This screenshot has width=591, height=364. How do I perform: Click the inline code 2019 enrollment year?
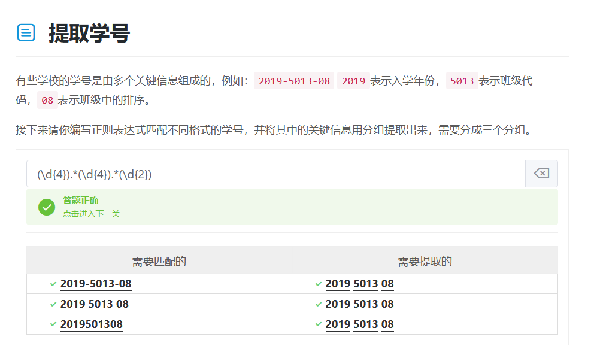pyautogui.click(x=353, y=81)
